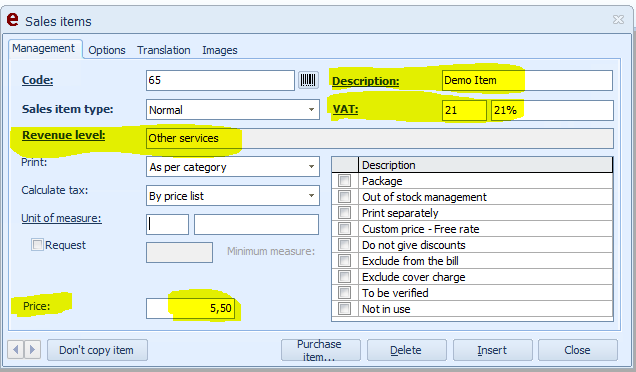Close the Sales items window

(x=618, y=19)
